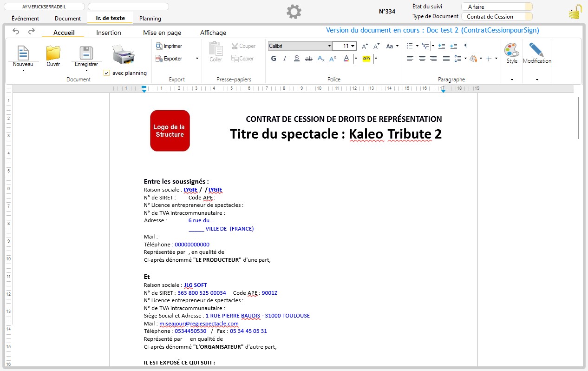The image size is (588, 371).
Task: Switch to the Planning tab
Action: tap(150, 19)
